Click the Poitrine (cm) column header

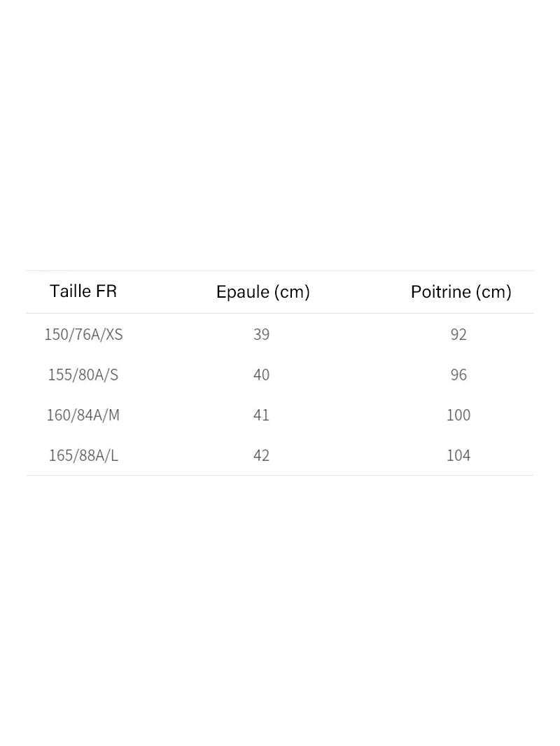461,291
